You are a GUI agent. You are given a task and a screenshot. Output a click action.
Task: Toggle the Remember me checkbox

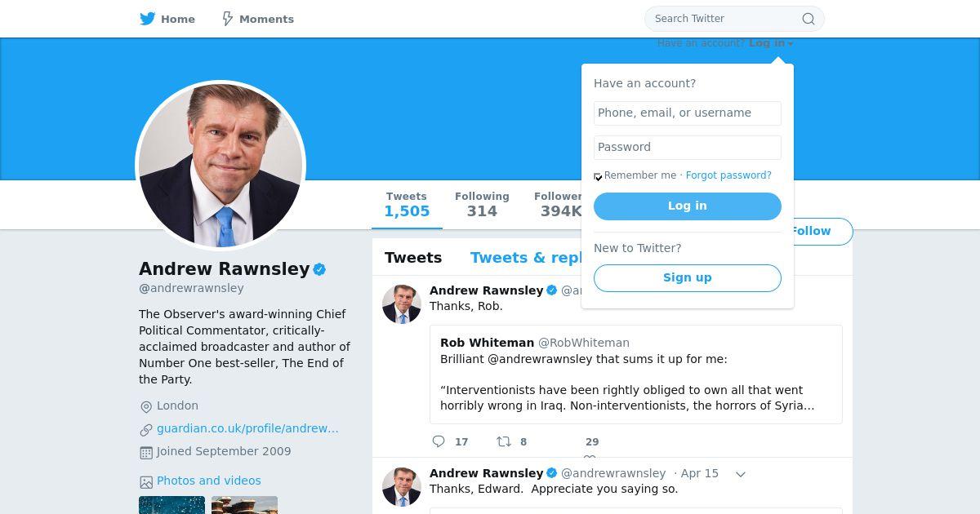click(598, 176)
